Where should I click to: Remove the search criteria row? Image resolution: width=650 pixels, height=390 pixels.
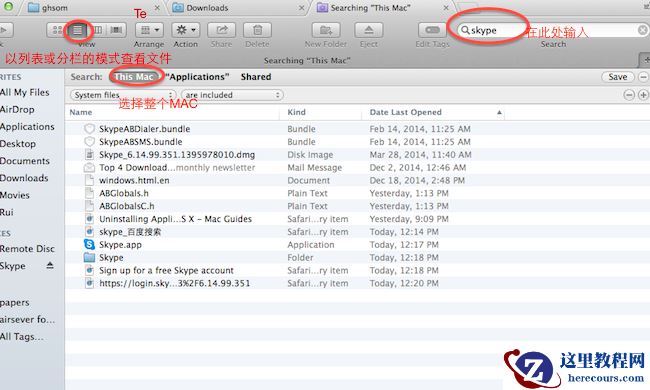coord(629,95)
